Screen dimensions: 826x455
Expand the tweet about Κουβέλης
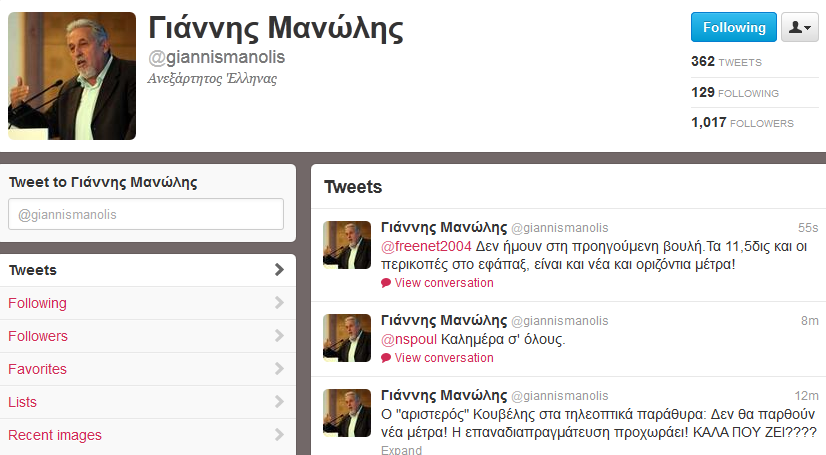[x=401, y=450]
